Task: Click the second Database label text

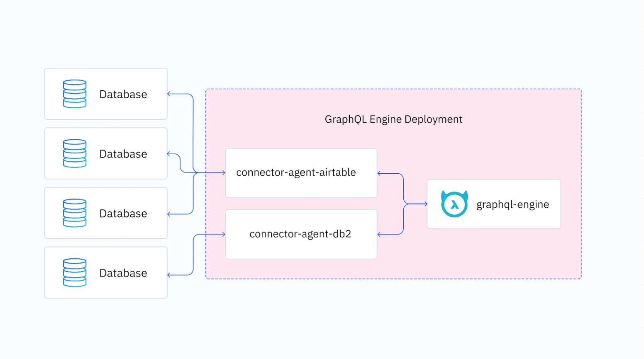Action: tap(123, 153)
